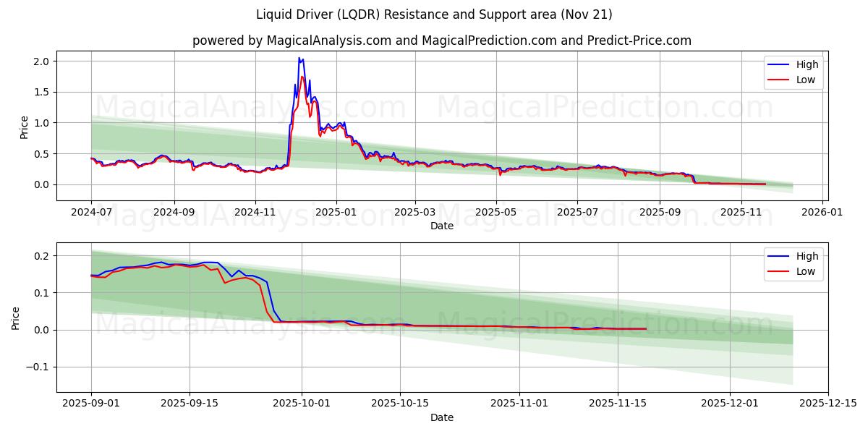Click the '2026-01' x-axis label
868x434 pixels.
pos(822,213)
